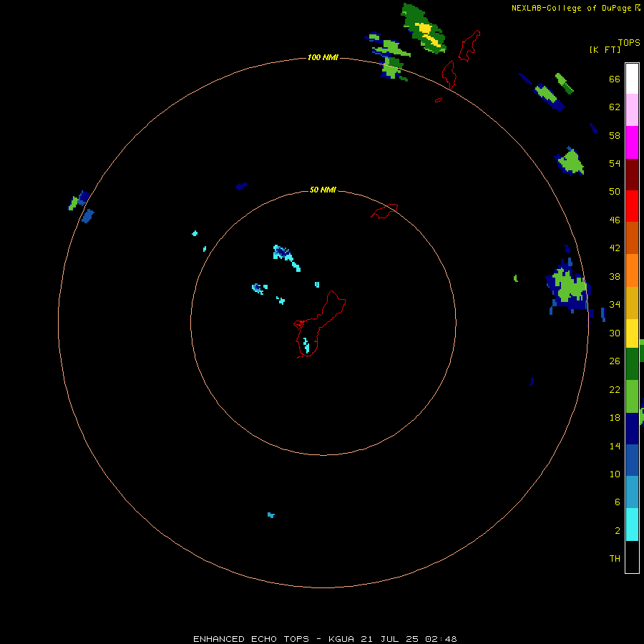Click the navy blue band near 18

coord(632,429)
